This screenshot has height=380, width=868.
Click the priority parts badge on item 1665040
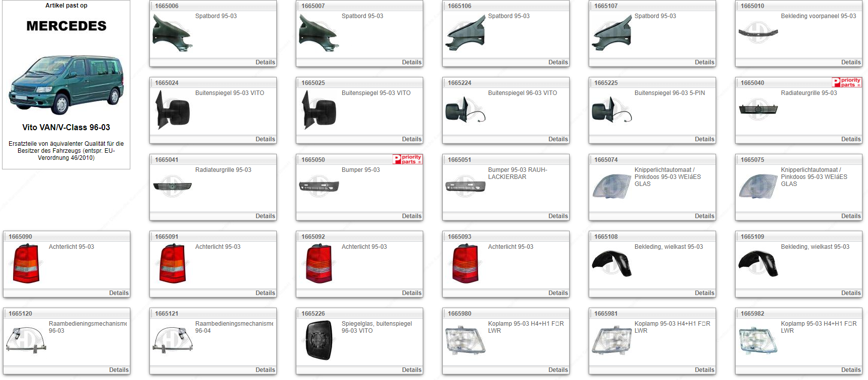[x=846, y=82]
